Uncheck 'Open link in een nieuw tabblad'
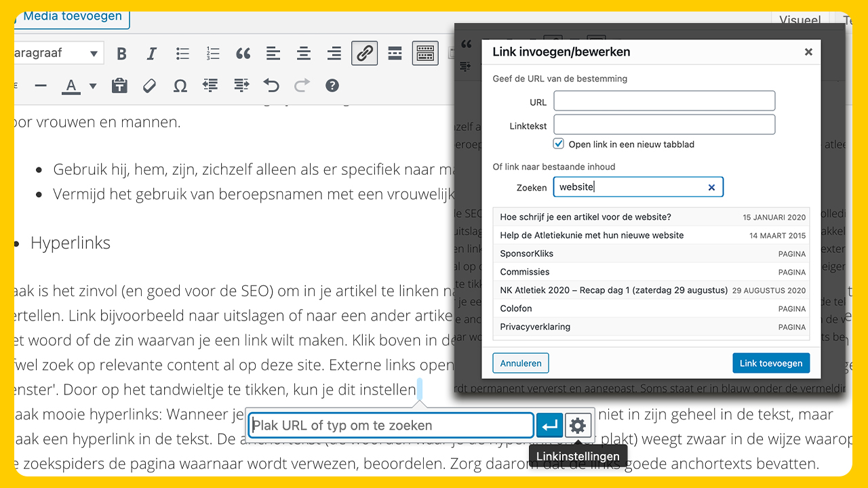868x488 pixels. pyautogui.click(x=559, y=144)
